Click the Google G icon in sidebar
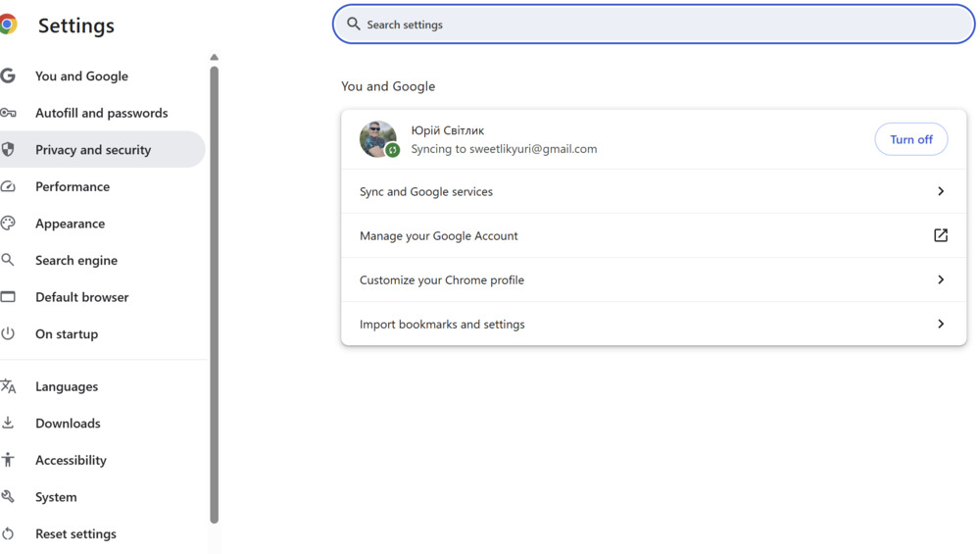980x554 pixels. tap(8, 76)
